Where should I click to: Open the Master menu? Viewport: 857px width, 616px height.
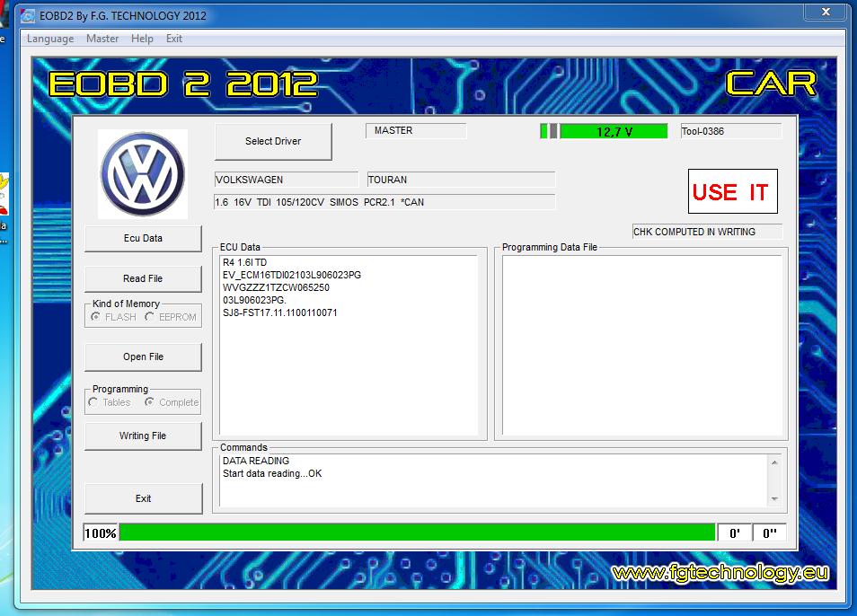[102, 39]
